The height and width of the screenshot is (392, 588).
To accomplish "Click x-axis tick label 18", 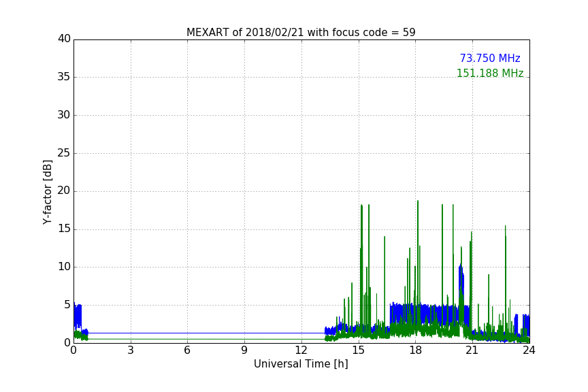I will tap(415, 350).
